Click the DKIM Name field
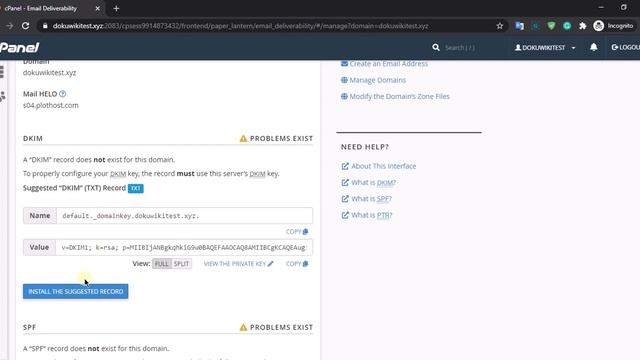Screen dimensions: 640x360 (x=184, y=216)
